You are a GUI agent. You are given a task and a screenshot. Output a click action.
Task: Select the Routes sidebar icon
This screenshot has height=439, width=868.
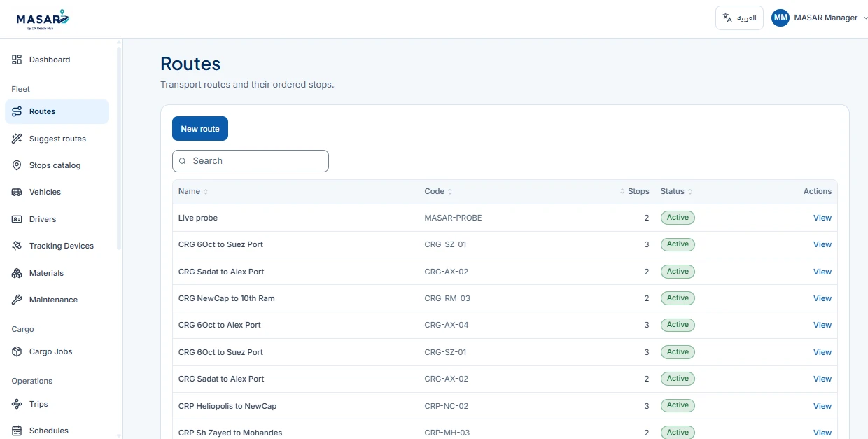pos(17,111)
